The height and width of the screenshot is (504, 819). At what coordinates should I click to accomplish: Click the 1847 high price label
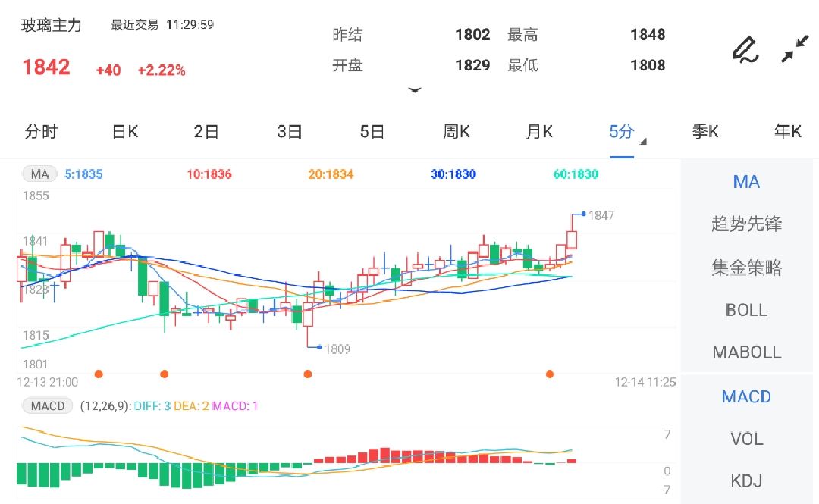tap(601, 215)
